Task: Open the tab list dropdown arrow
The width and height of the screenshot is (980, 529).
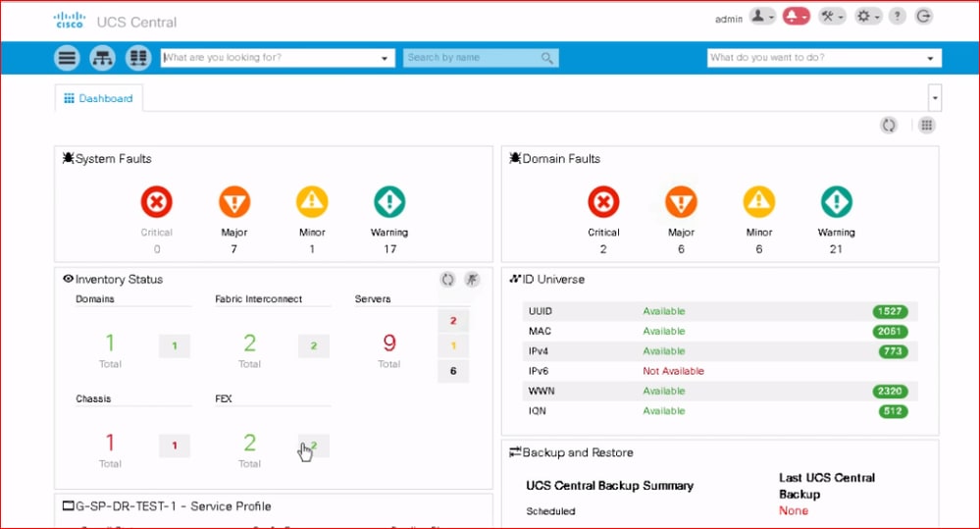Action: tap(935, 98)
